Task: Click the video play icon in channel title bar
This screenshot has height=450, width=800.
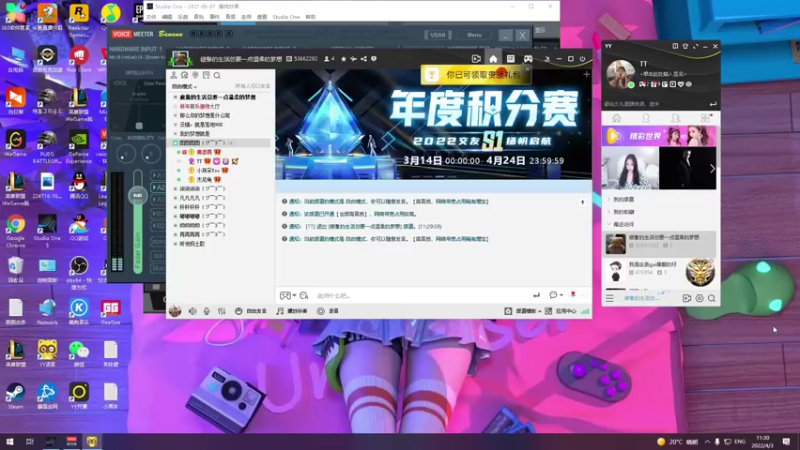Action: pos(476,59)
